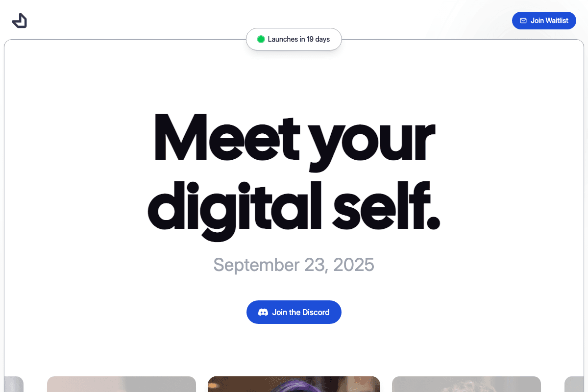Click the green launch status dot

point(261,39)
